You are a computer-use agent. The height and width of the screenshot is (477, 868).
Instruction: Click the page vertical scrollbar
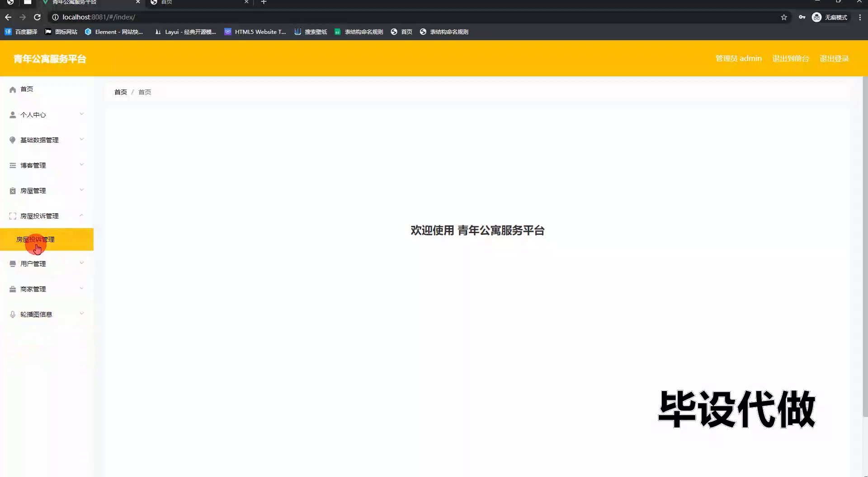(865, 246)
